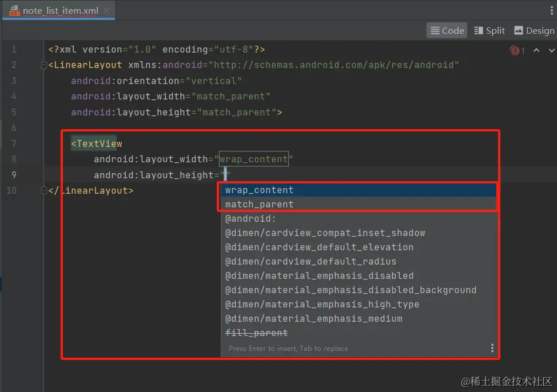Choose @dimen/material_emphasis_disabled suggestion

click(x=359, y=275)
